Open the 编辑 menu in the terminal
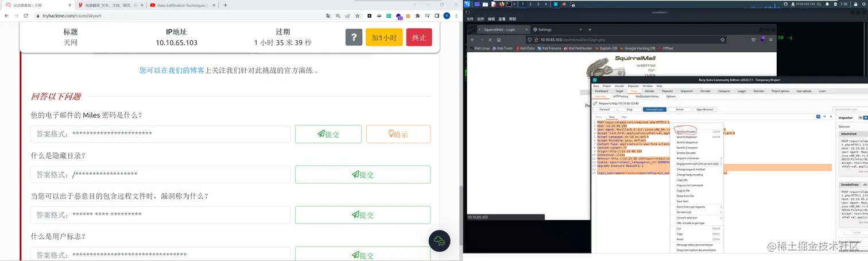Screen dimensions: 868x261 tap(491, 19)
